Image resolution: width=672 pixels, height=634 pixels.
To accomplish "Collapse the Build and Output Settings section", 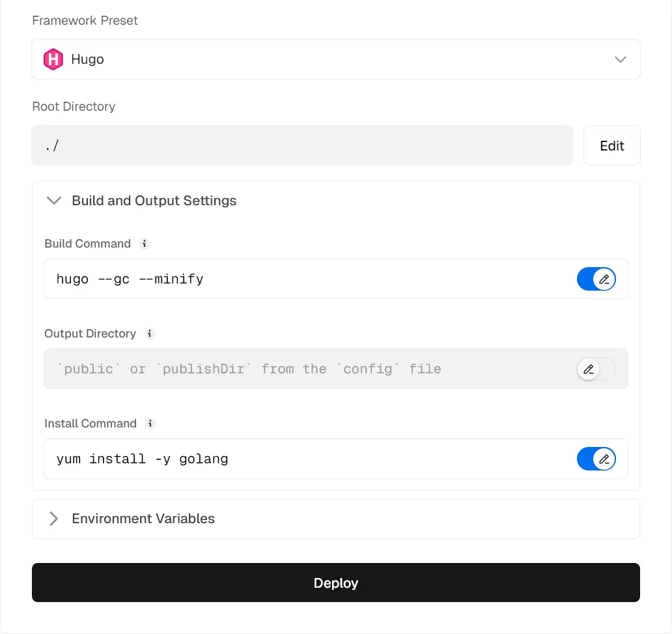I will click(154, 201).
